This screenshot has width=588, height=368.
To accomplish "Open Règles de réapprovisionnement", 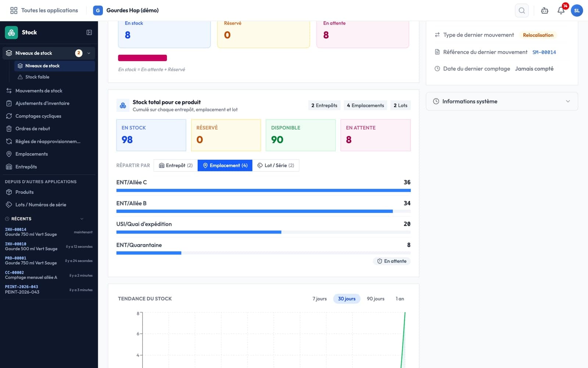I will (49, 141).
